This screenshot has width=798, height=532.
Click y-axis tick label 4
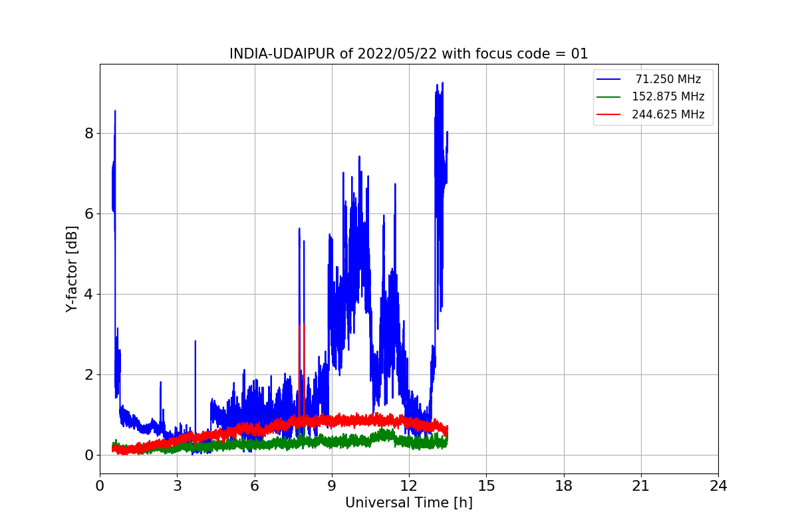coord(89,294)
